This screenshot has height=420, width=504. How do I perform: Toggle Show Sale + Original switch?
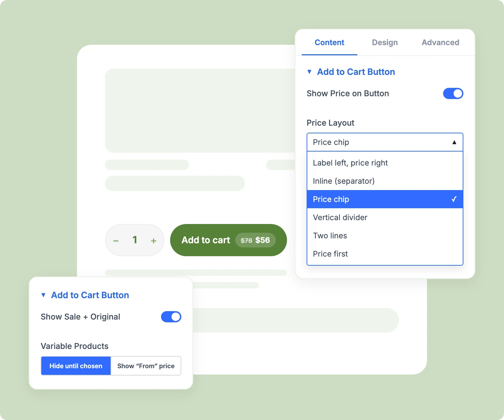point(171,317)
